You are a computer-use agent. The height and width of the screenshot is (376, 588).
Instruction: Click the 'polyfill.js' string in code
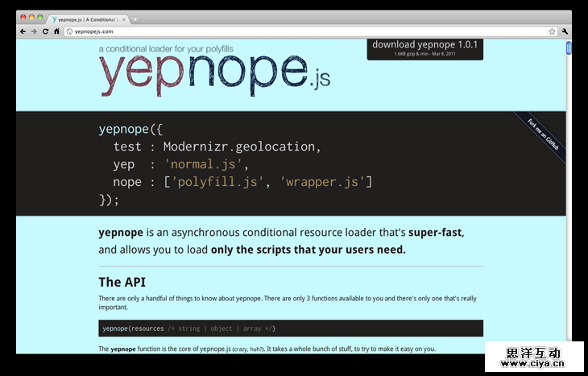(217, 182)
